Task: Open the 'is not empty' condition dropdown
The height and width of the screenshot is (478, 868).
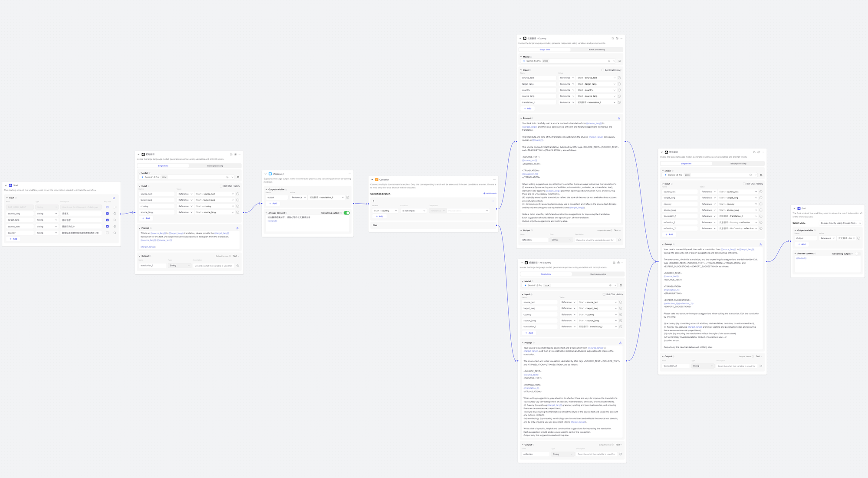Action: pyautogui.click(x=413, y=211)
